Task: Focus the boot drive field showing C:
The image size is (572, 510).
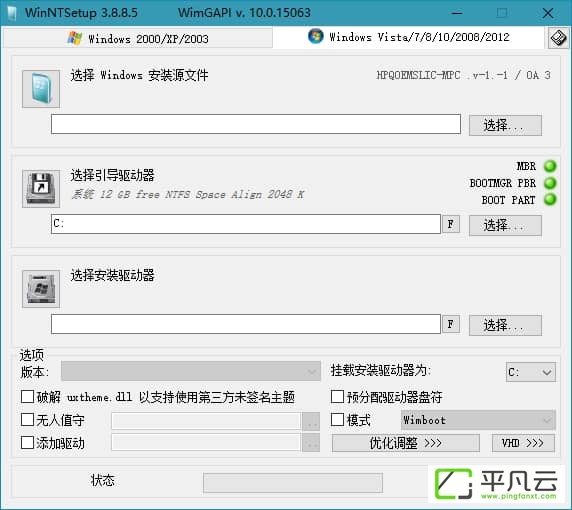Action: tap(246, 224)
